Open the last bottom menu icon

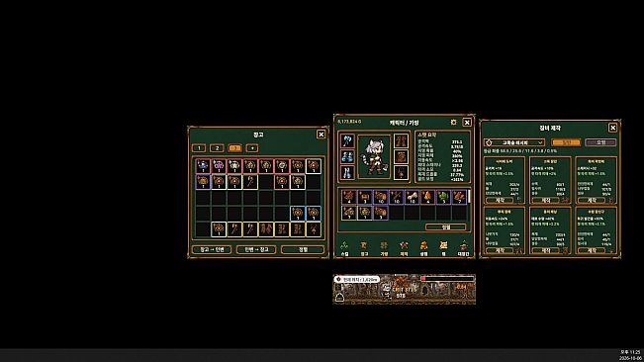coord(463,248)
